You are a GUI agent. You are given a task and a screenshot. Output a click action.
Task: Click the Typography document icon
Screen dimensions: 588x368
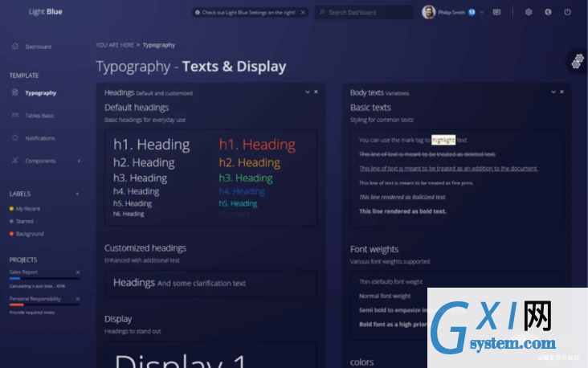coord(15,92)
